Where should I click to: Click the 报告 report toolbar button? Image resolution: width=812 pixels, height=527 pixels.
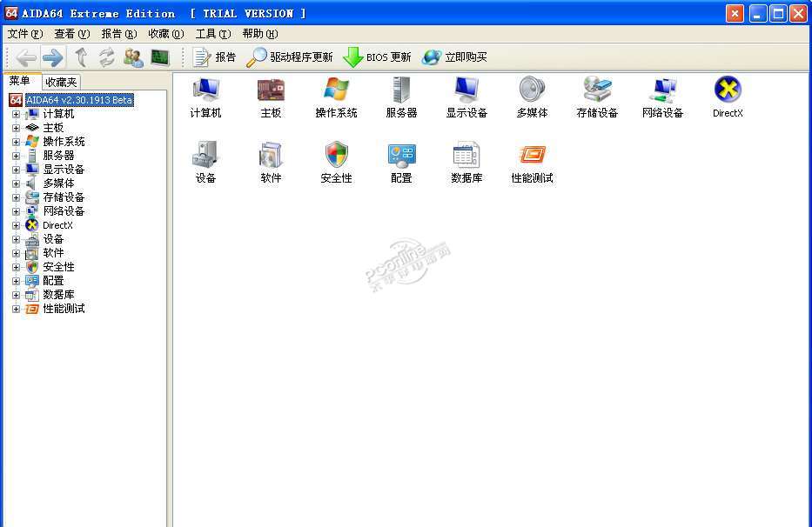pyautogui.click(x=214, y=57)
